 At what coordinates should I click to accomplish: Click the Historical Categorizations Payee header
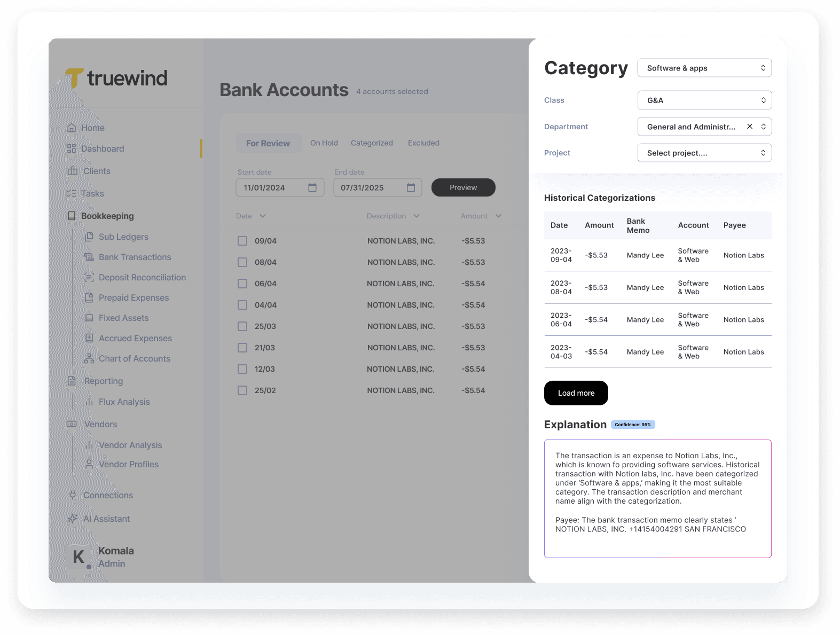735,225
